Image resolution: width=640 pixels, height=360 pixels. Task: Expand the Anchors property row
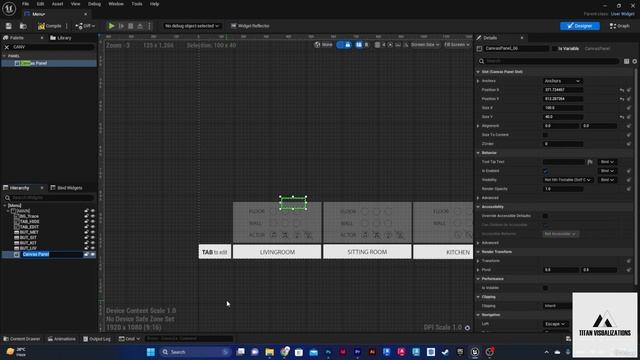[x=478, y=81]
